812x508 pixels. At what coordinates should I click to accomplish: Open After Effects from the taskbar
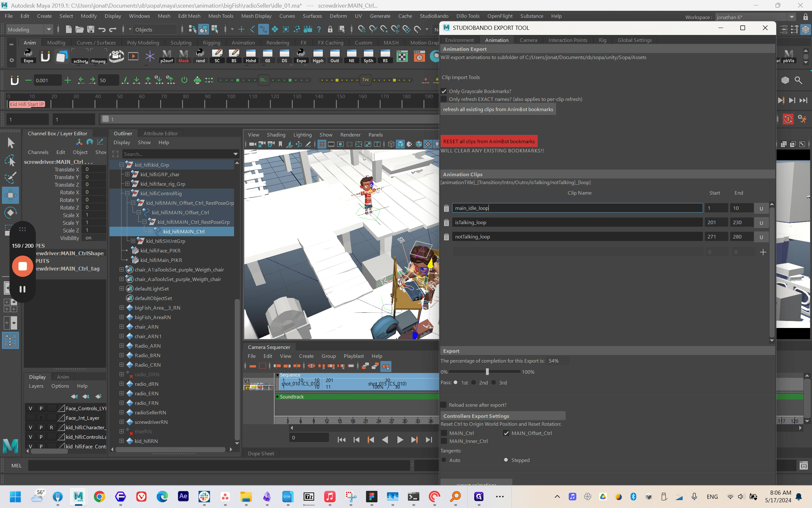[183, 496]
